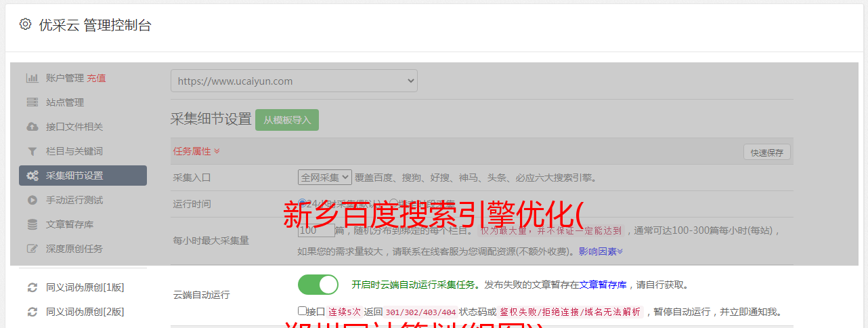Click the hourly max input showing 100

click(x=316, y=230)
